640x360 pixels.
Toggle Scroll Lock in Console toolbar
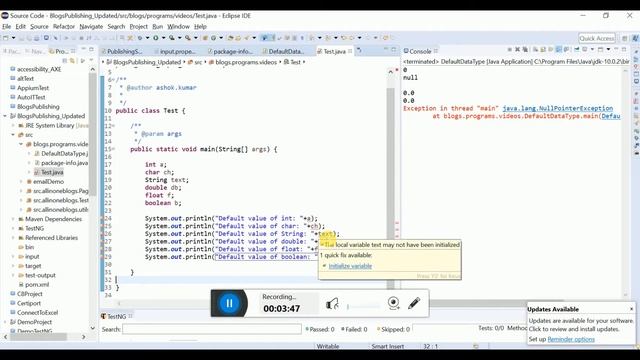click(x=543, y=49)
